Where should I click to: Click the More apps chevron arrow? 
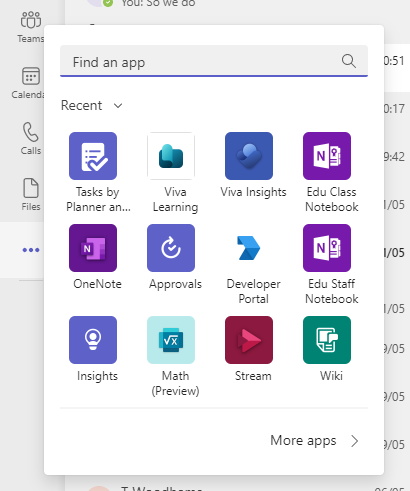(355, 441)
